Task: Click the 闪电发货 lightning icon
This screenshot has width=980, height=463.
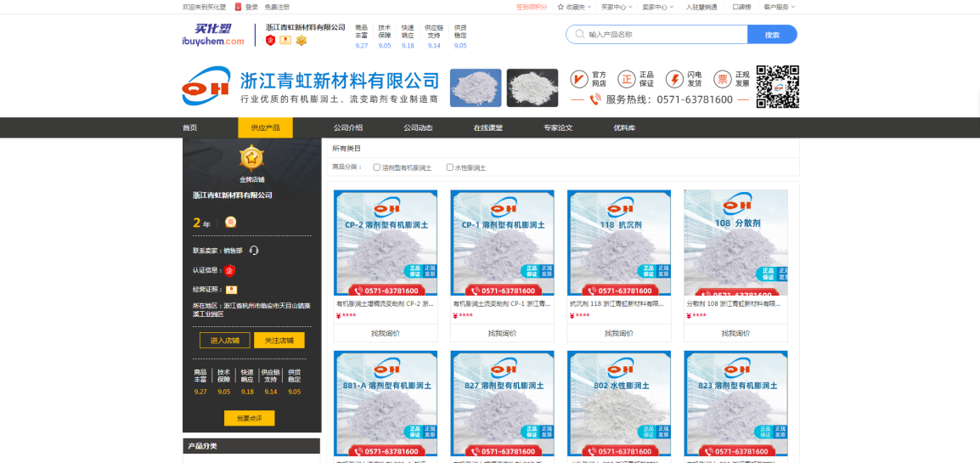Action: pos(674,79)
